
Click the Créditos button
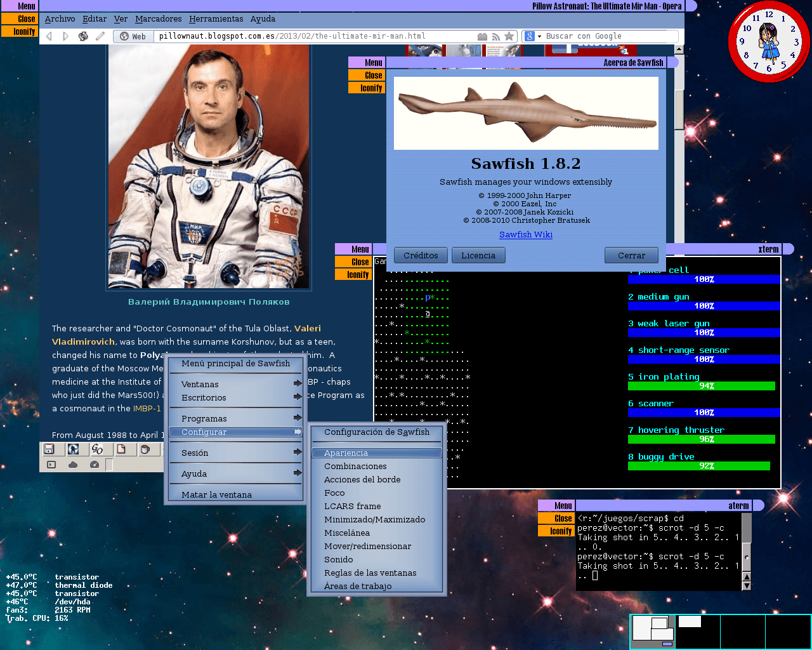(x=421, y=255)
